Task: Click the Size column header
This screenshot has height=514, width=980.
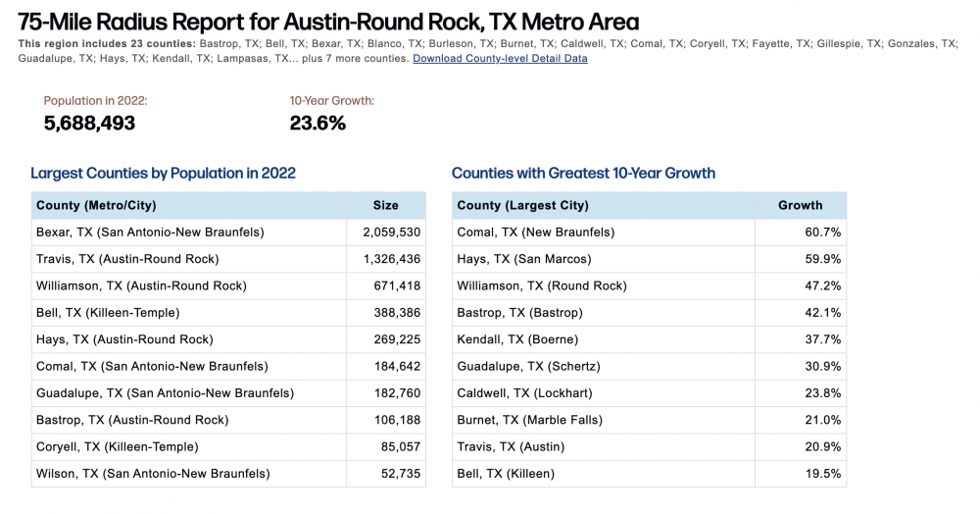Action: pyautogui.click(x=385, y=205)
